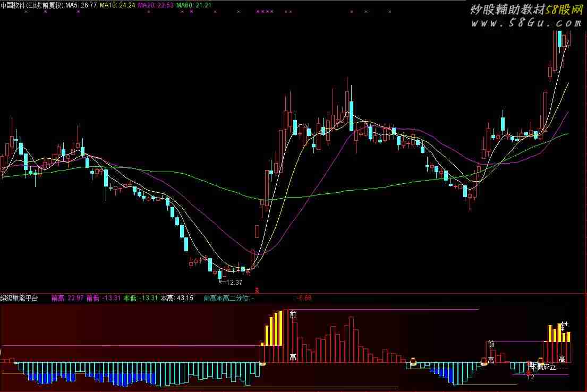The width and height of the screenshot is (587, 392).
Task: Select the MA20 moving average label
Action: tap(156, 5)
